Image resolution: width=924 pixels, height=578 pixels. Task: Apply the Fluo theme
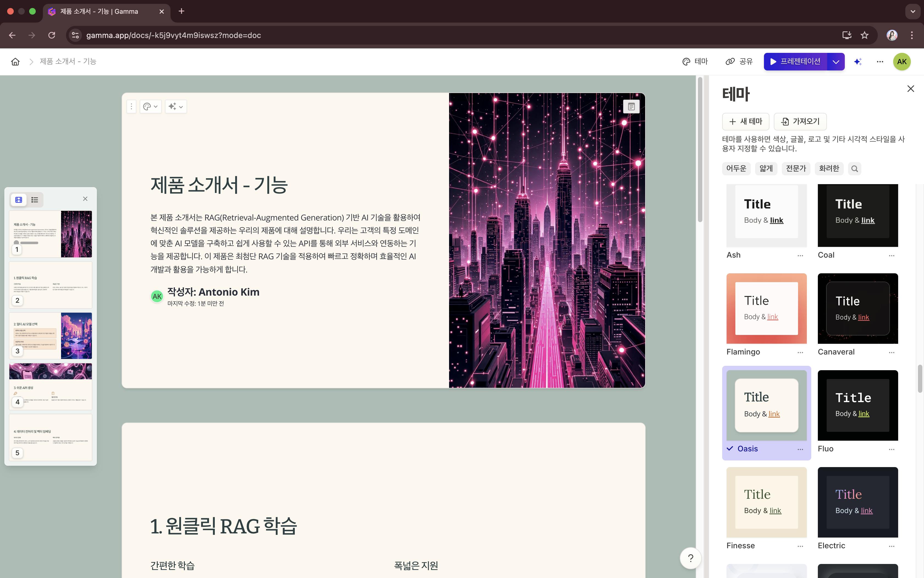[x=857, y=405]
